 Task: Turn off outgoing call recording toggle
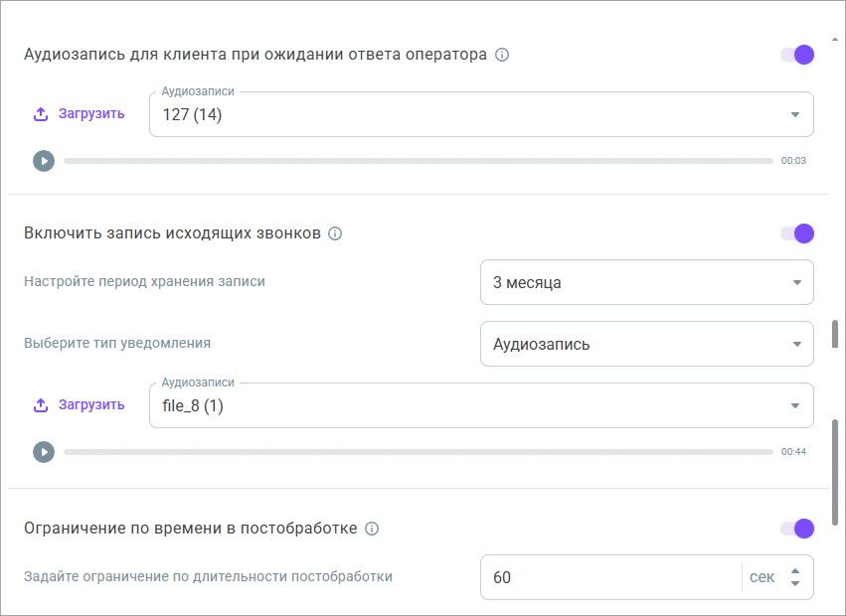coord(797,233)
